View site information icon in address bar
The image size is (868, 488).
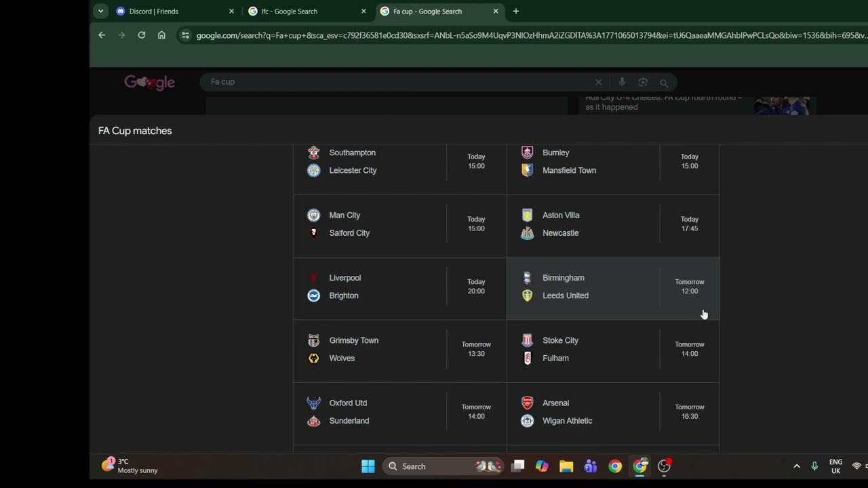[x=185, y=35]
